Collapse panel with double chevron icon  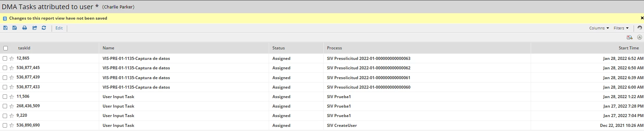pos(640,38)
